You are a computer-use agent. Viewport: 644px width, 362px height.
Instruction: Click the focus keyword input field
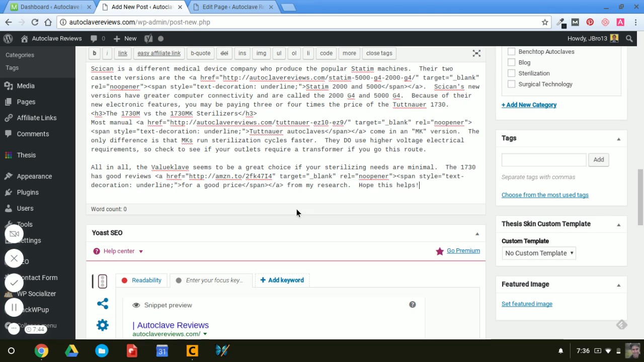point(214,280)
